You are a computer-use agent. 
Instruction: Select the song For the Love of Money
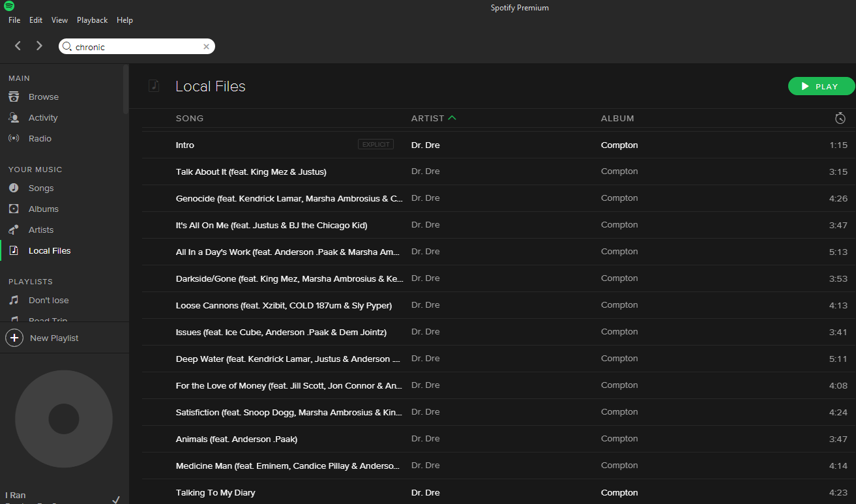point(289,386)
